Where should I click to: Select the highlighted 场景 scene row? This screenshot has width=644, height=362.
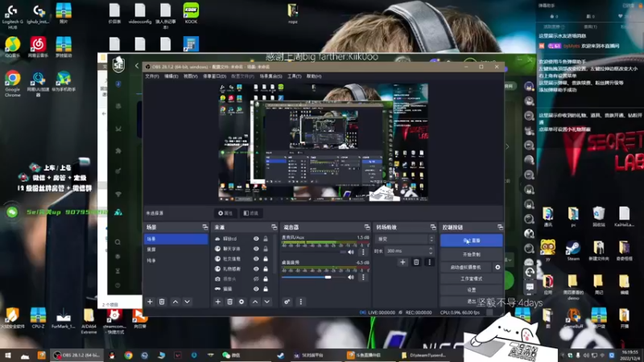pyautogui.click(x=175, y=239)
